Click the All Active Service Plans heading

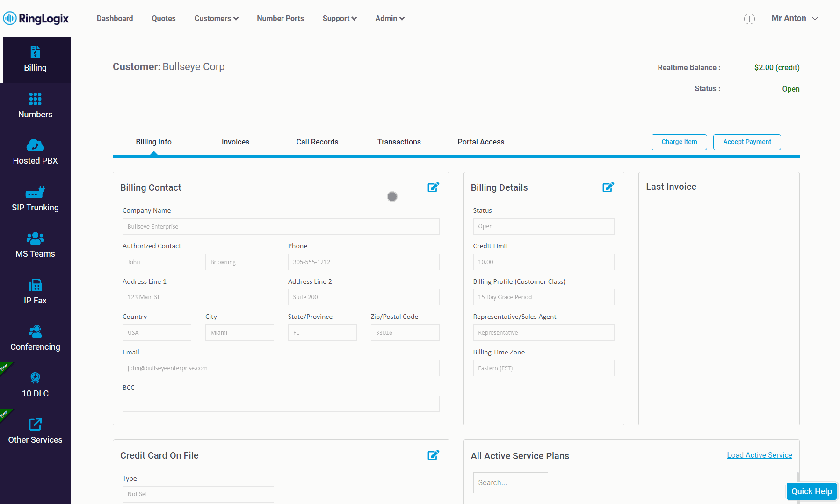(520, 456)
